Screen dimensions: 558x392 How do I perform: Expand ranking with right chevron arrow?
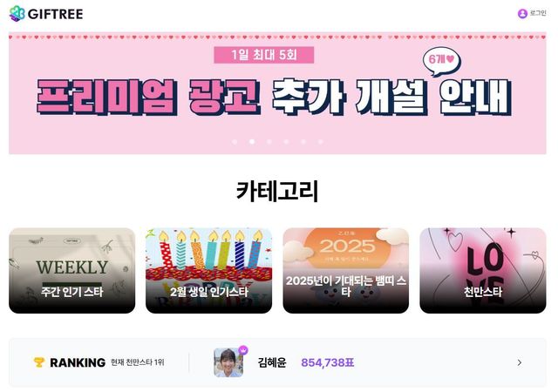(x=520, y=362)
